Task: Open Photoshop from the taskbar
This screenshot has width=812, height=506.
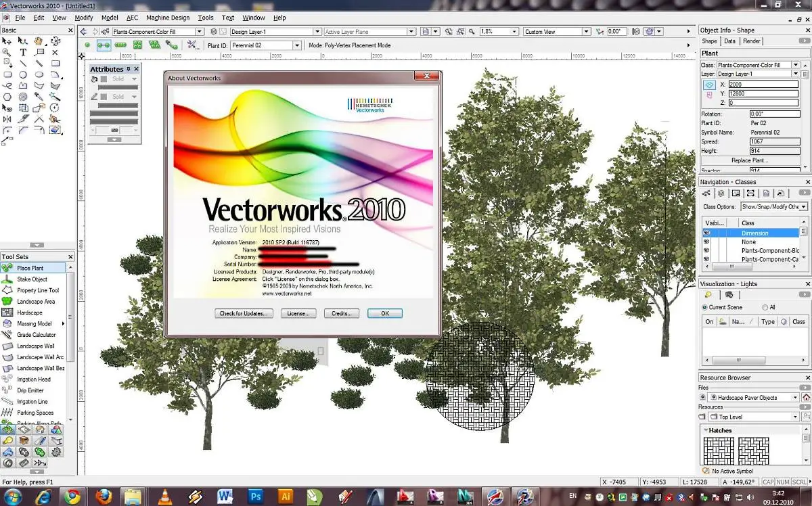Action: pyautogui.click(x=256, y=497)
